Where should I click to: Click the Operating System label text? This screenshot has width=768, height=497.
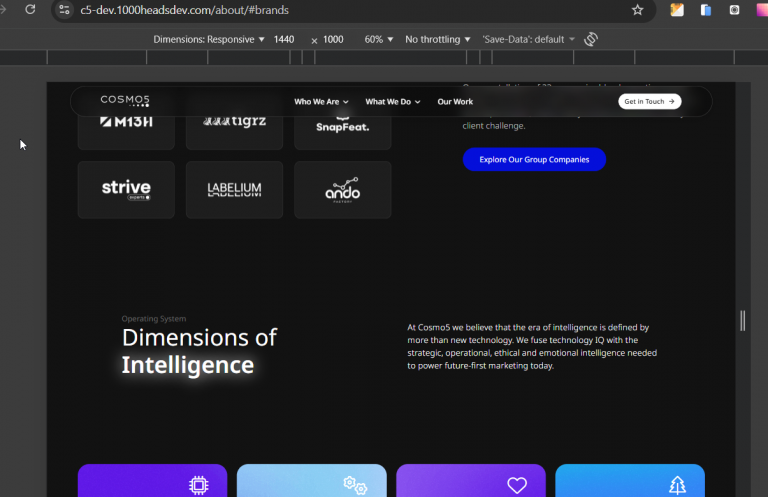coord(154,319)
